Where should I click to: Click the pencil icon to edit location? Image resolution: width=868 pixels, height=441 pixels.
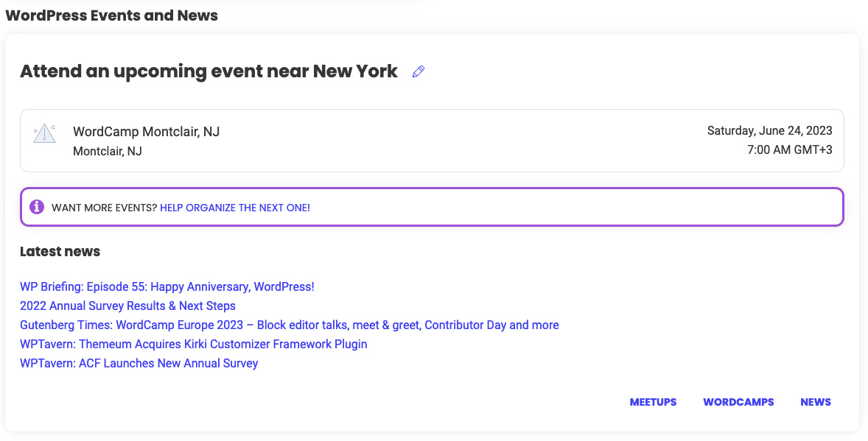point(419,71)
